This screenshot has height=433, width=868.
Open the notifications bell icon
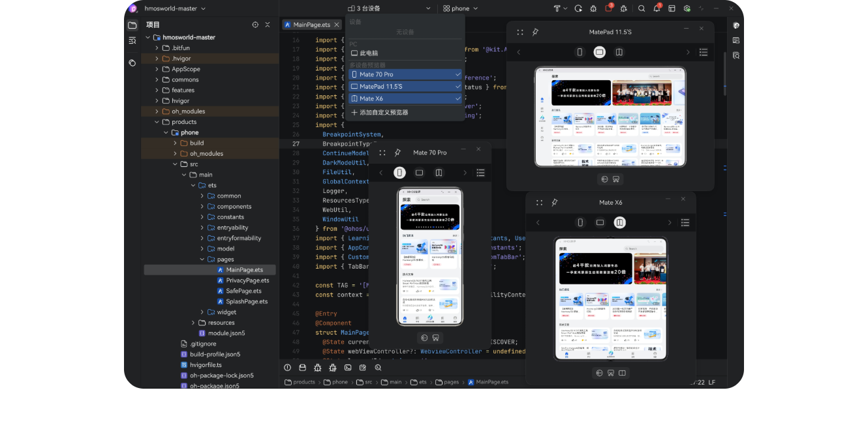(x=657, y=8)
